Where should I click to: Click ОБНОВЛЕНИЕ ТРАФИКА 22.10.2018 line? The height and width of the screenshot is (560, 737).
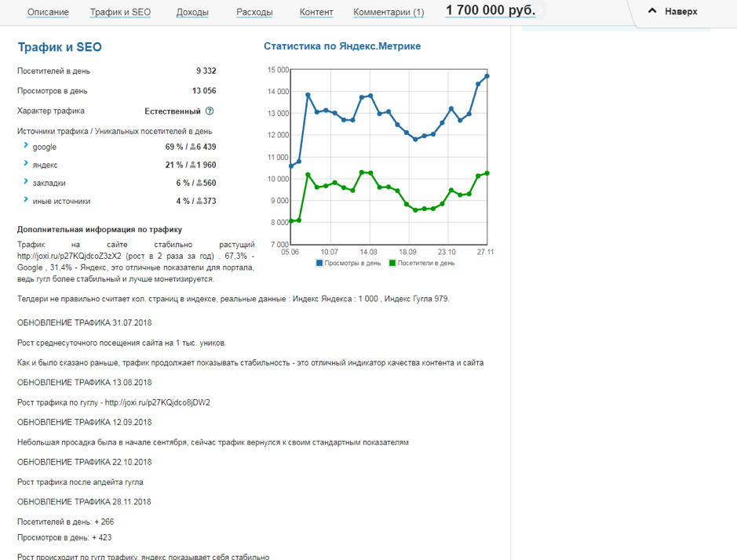tap(85, 462)
